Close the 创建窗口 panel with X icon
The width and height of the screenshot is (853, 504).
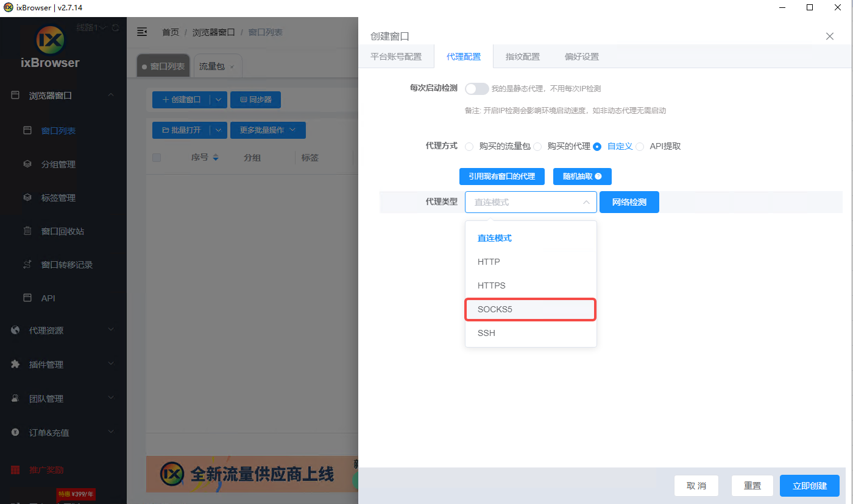pos(829,37)
